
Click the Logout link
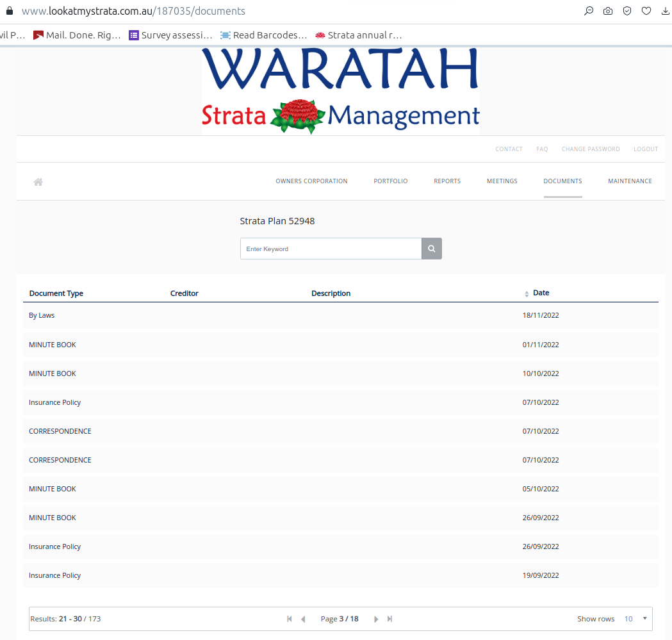(x=646, y=149)
